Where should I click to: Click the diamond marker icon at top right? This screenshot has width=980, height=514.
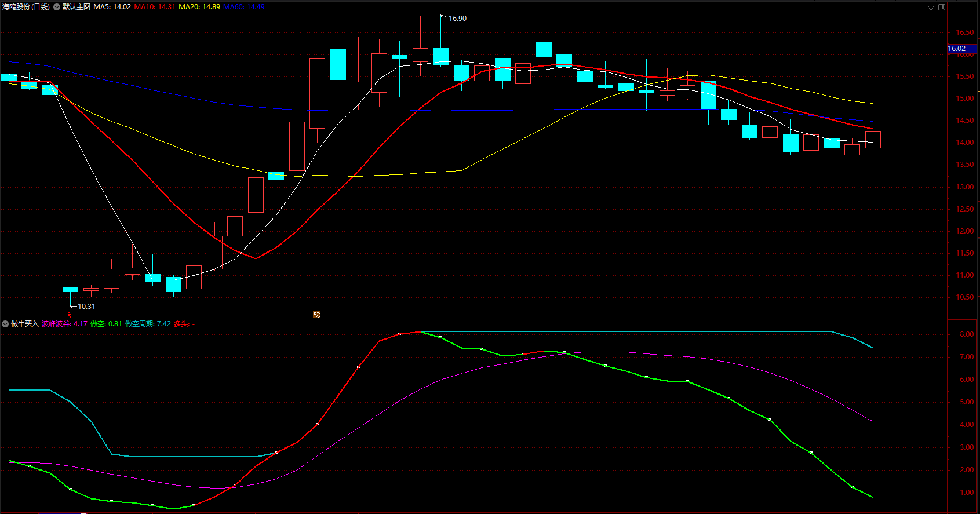931,7
